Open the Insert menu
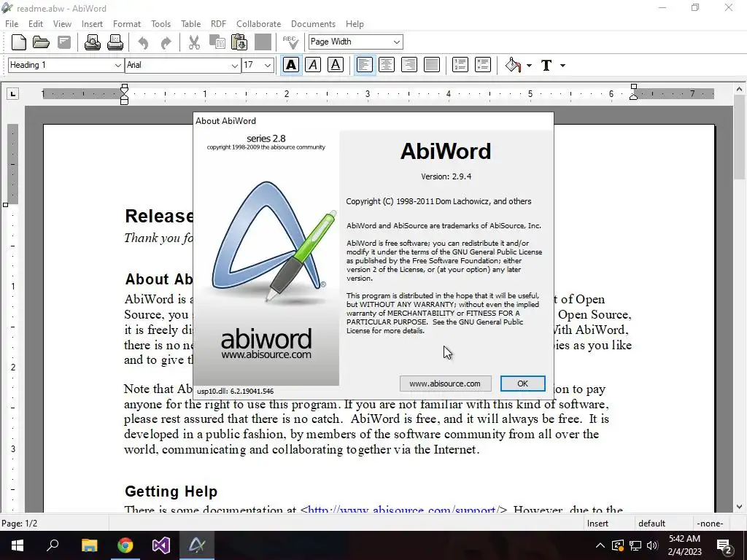 tap(92, 24)
